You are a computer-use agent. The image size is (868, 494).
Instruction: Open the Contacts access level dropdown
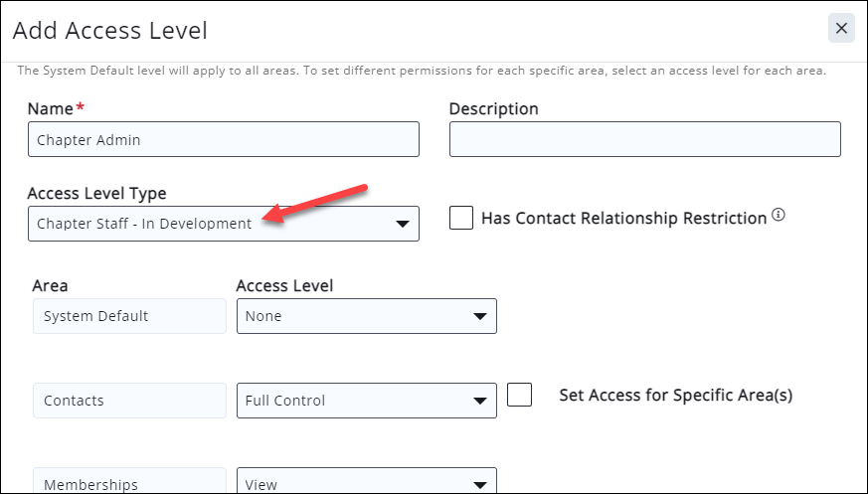tap(366, 401)
